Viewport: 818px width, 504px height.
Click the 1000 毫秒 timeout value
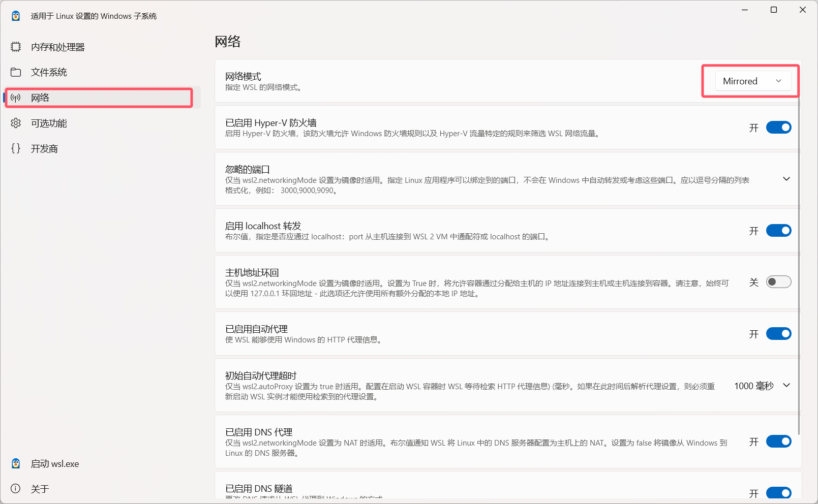(x=753, y=386)
